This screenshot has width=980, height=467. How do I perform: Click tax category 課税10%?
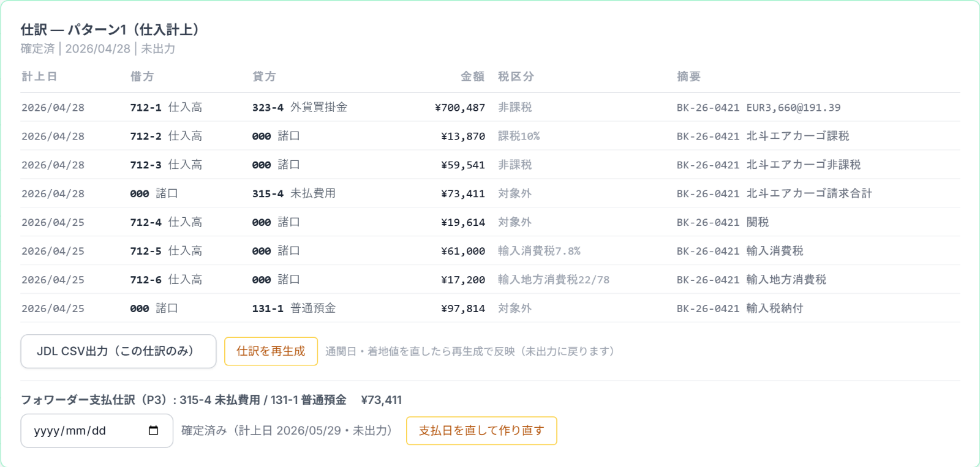coord(519,136)
